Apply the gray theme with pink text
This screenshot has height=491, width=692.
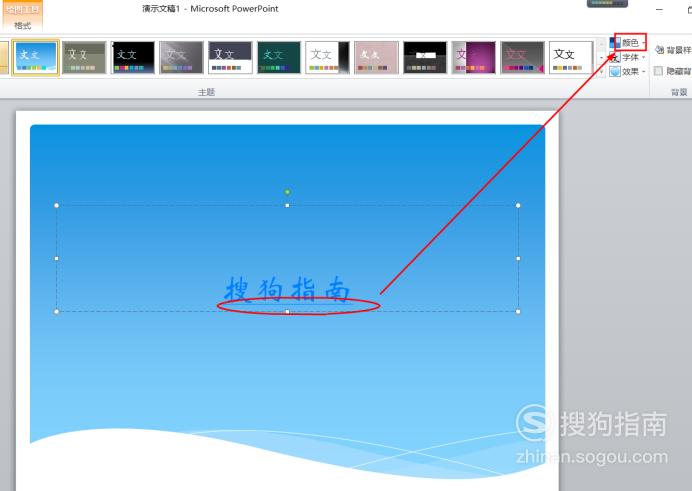[523, 57]
